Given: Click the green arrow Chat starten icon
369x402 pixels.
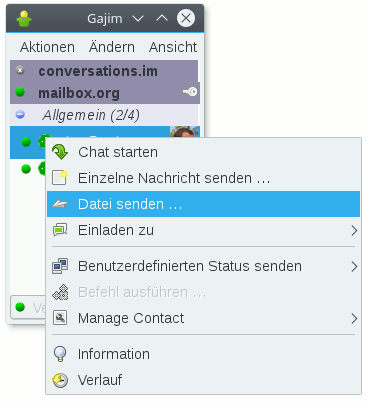Looking at the screenshot, I should (60, 152).
